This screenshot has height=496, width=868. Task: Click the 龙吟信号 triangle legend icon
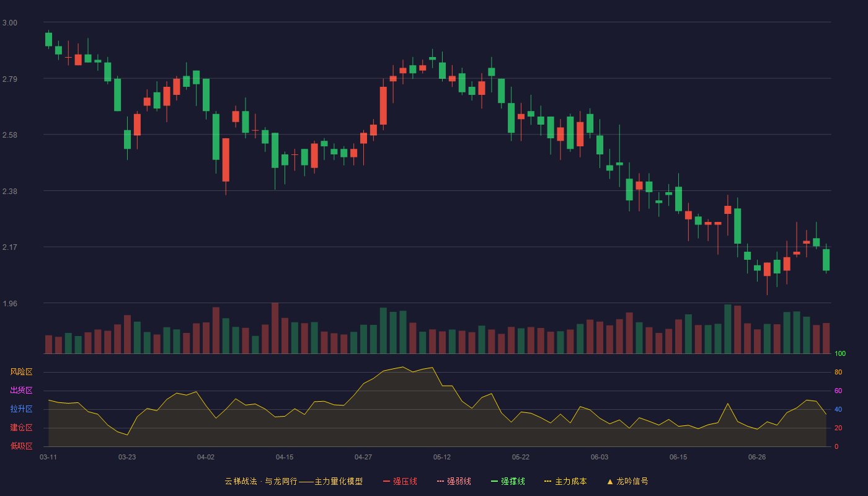[609, 481]
